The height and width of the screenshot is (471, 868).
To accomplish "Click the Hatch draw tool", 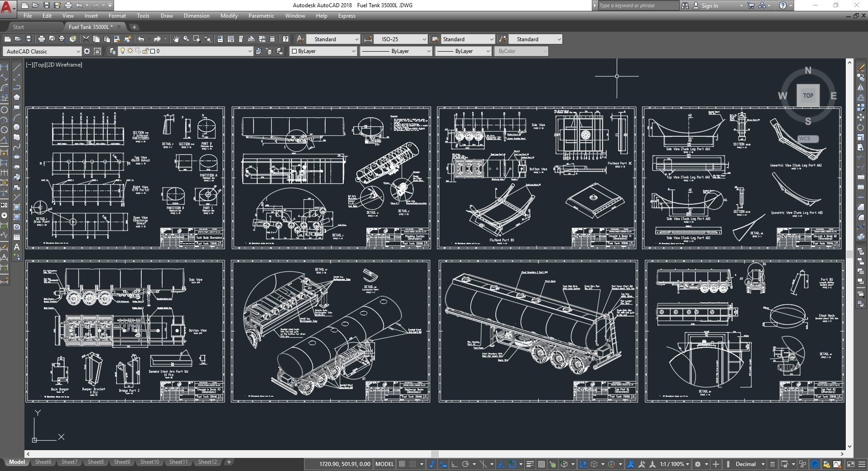I will tap(17, 207).
